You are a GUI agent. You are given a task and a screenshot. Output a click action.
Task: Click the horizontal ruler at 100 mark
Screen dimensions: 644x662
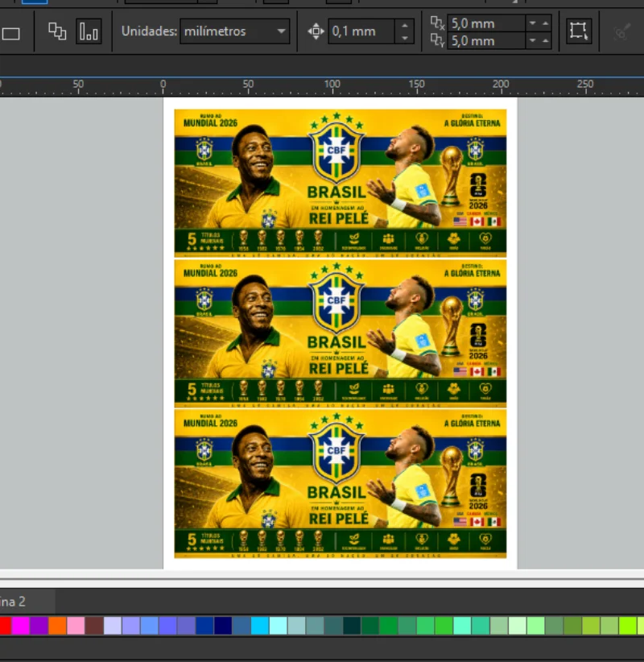(x=332, y=85)
